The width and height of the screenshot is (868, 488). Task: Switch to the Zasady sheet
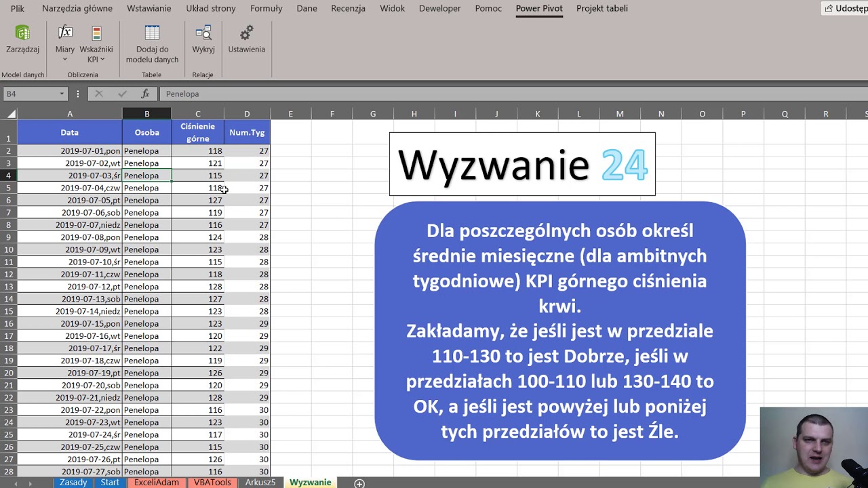coord(73,483)
